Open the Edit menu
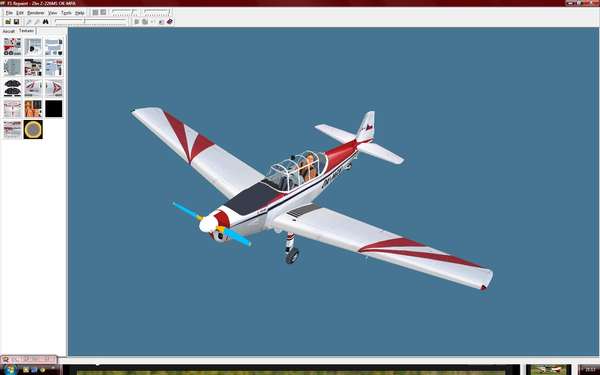 (x=20, y=13)
